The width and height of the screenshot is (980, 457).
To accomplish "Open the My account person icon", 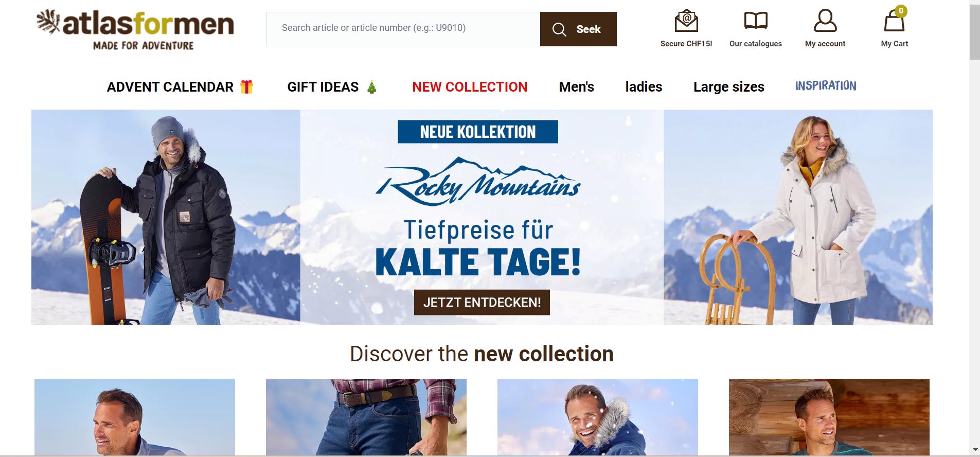I will pyautogui.click(x=825, y=21).
